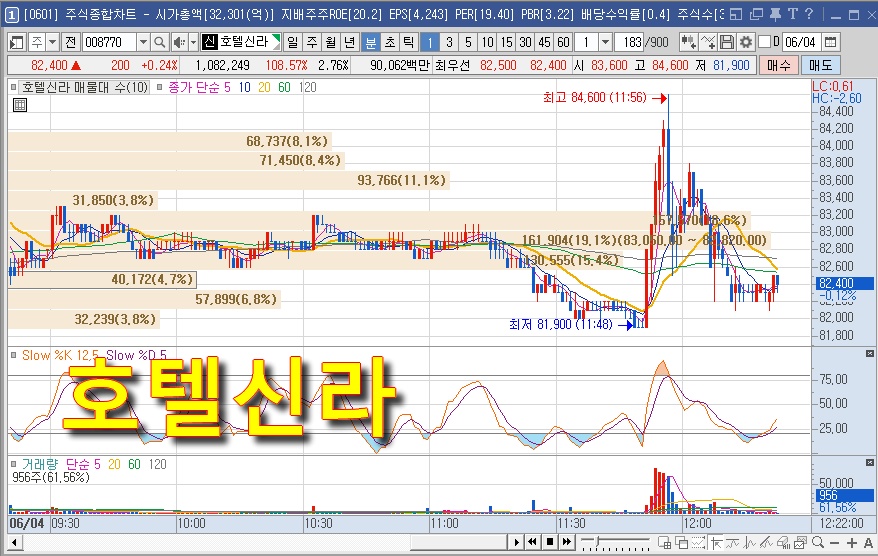Click the candle count field showing 183

coord(628,42)
